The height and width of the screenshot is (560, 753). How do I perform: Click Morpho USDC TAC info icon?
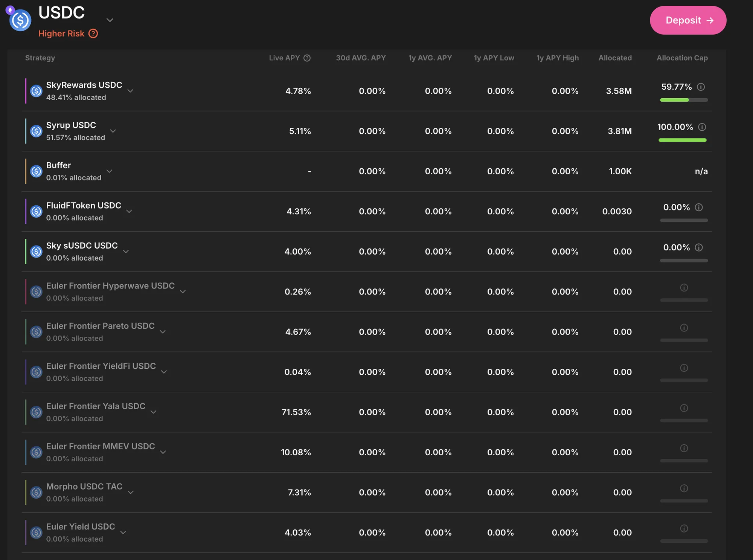click(684, 488)
